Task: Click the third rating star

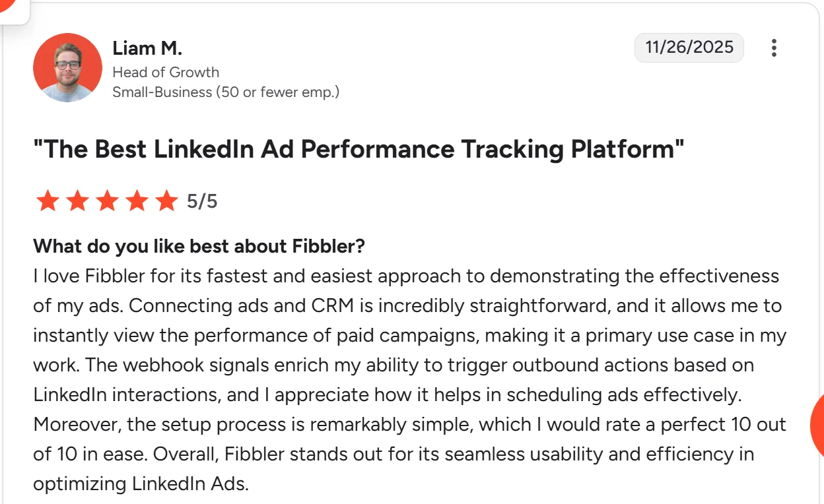Action: tap(107, 201)
